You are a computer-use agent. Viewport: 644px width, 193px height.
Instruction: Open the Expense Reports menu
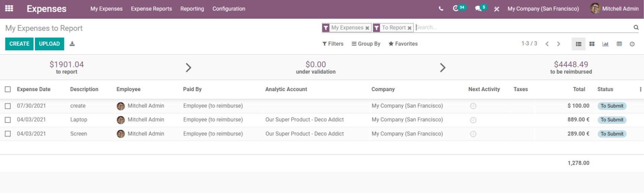(x=151, y=9)
